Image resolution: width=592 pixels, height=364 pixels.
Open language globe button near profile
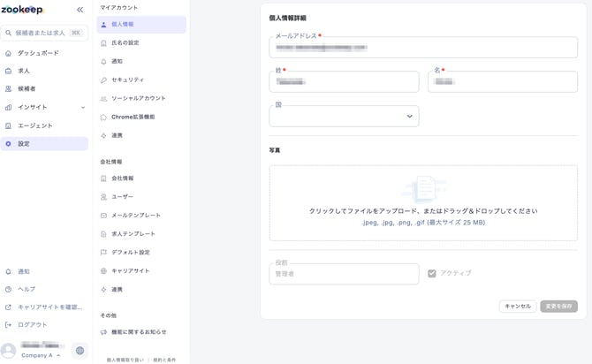(80, 351)
